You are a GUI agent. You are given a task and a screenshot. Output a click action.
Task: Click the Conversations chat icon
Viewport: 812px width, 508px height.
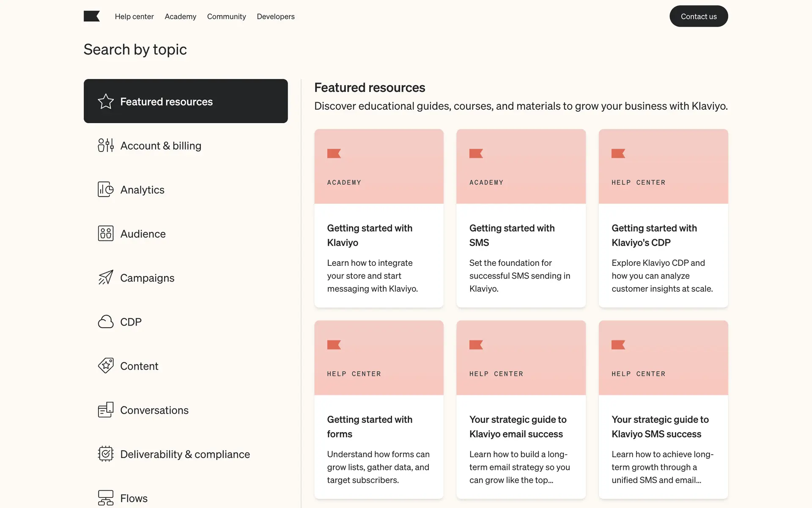[x=106, y=410]
